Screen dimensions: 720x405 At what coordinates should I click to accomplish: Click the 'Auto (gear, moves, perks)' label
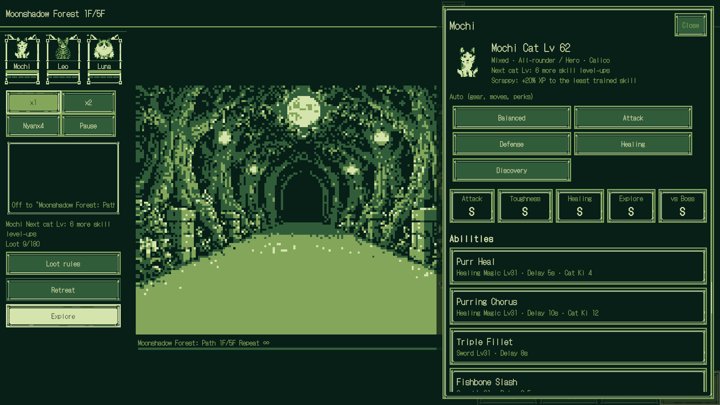click(491, 96)
